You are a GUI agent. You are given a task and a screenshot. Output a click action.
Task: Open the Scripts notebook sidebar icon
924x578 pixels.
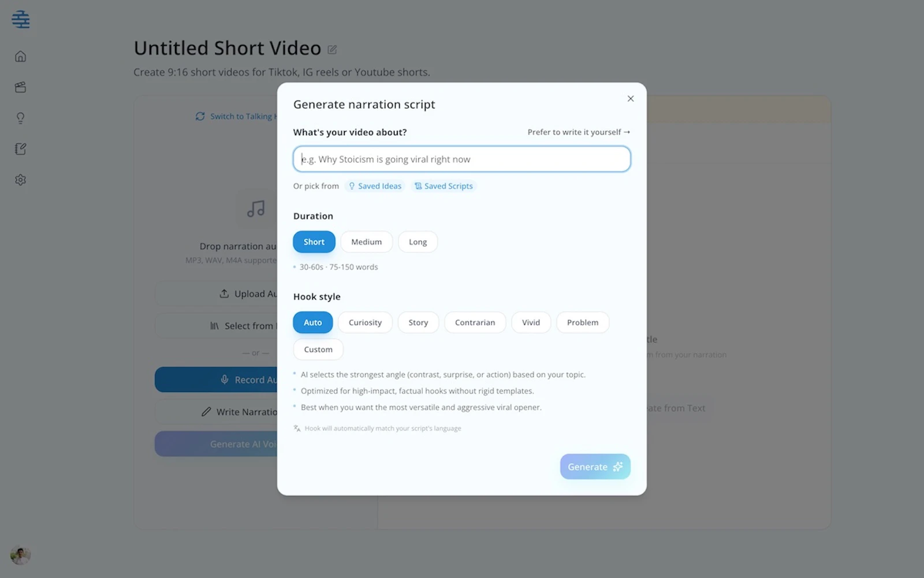20,149
